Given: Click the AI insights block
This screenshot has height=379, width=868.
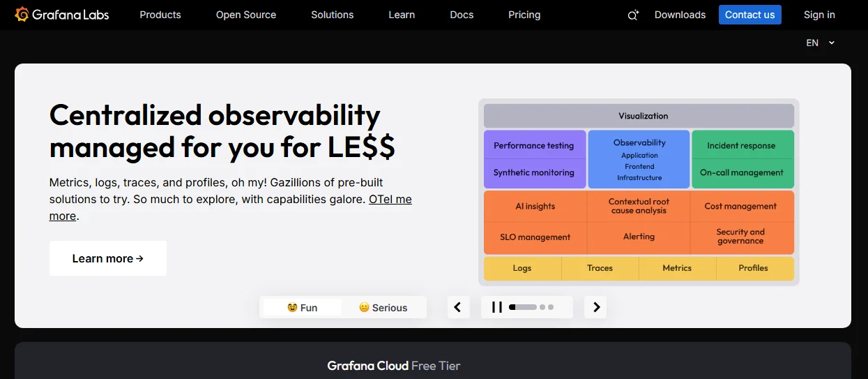Looking at the screenshot, I should coord(535,206).
